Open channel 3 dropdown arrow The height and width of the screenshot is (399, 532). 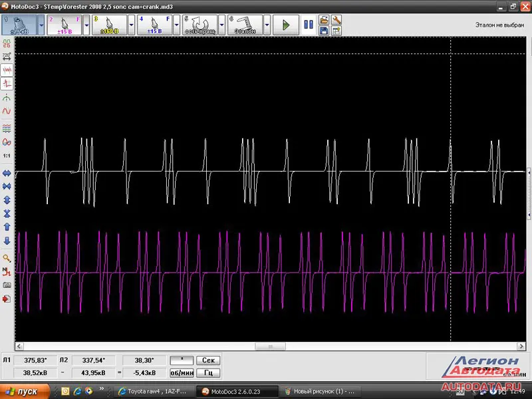click(x=131, y=25)
